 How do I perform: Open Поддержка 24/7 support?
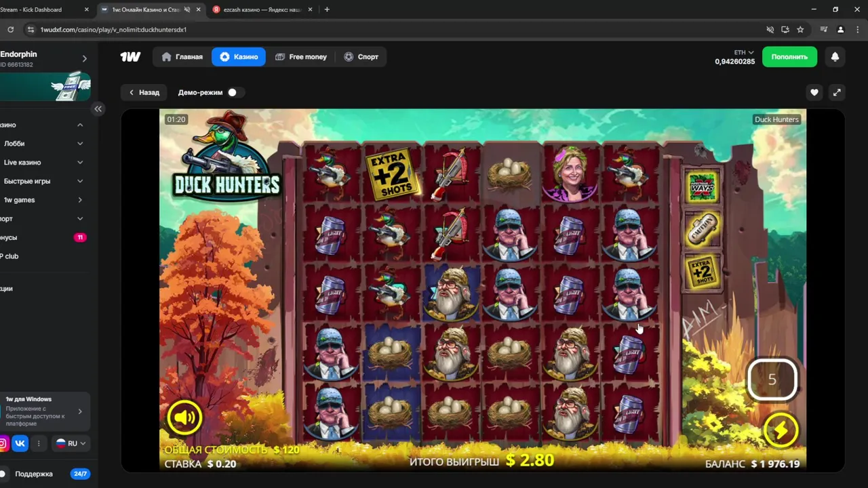tap(45, 474)
